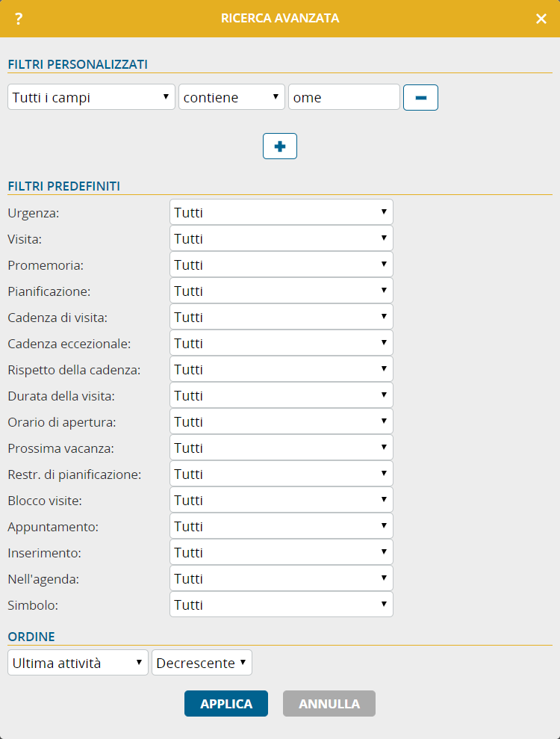
Task: Click the 'FILTRI PREDEFINITI' heading
Action: click(64, 186)
